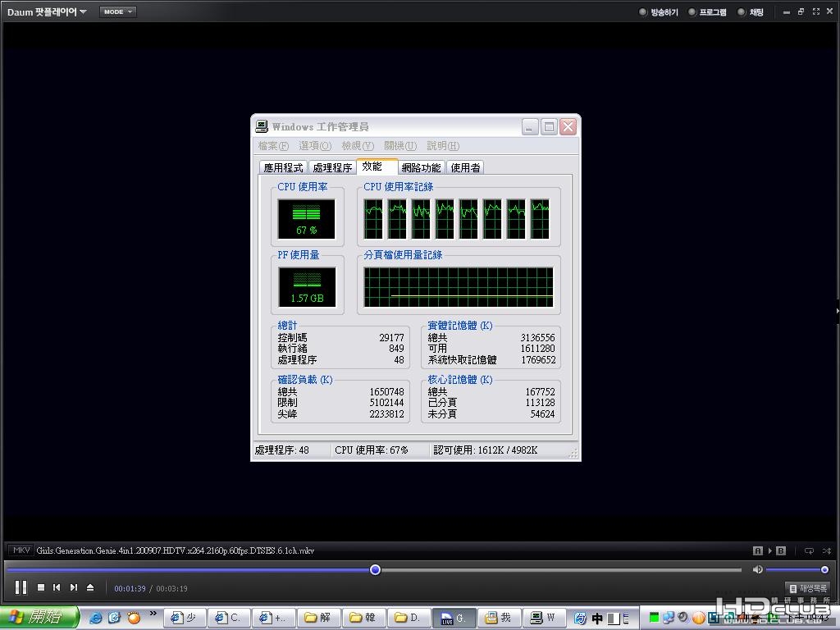Open the 재생목록 playlist button
The height and width of the screenshot is (630, 840).
[808, 588]
